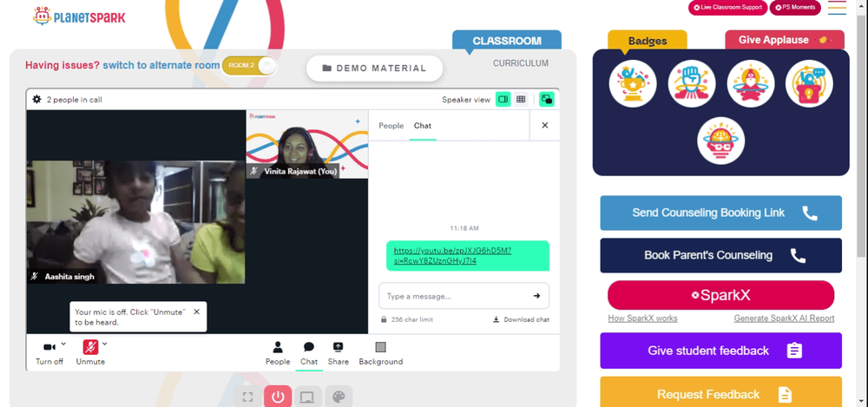
Task: Download chat transcript
Action: (521, 319)
